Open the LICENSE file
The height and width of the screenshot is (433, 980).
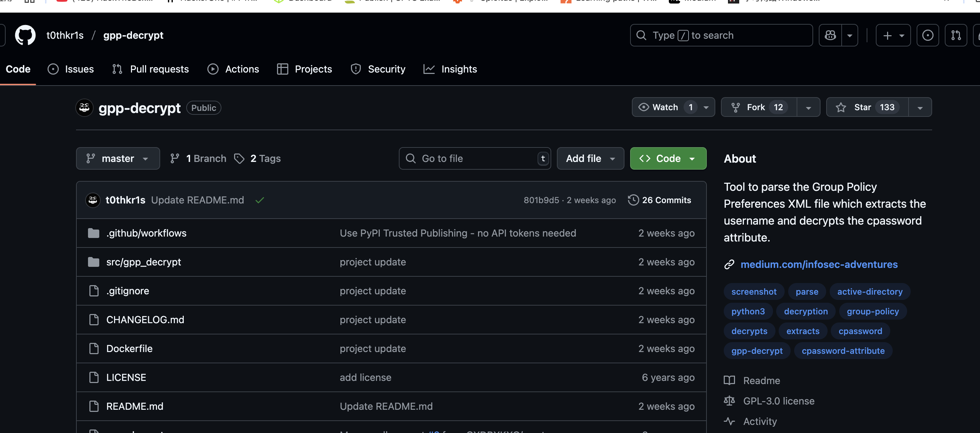[126, 378]
